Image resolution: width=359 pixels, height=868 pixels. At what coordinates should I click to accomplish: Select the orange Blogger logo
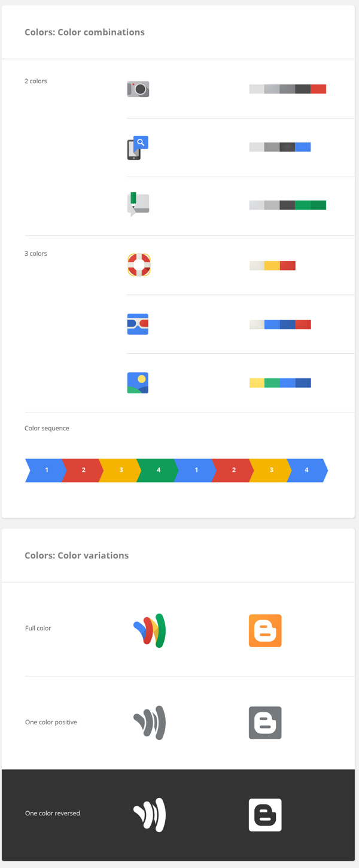point(265,630)
